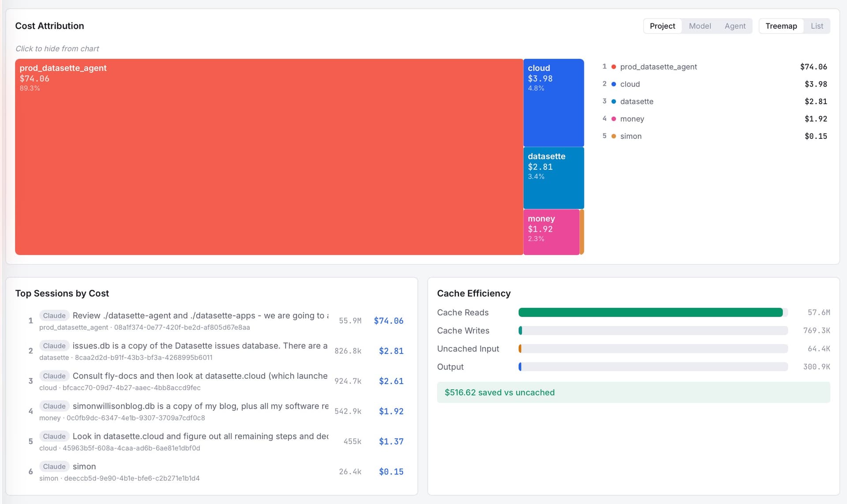Click the 'Cost Attribution' heading
The image size is (847, 504).
49,26
